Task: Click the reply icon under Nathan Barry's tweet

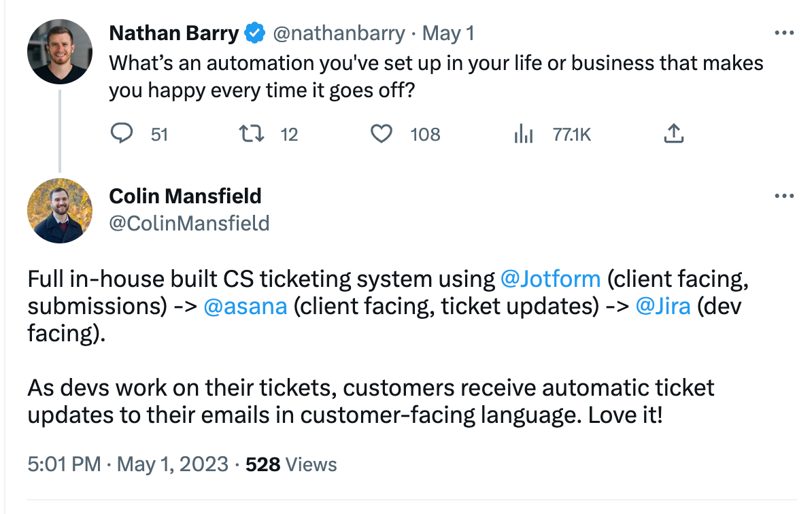Action: [x=121, y=134]
